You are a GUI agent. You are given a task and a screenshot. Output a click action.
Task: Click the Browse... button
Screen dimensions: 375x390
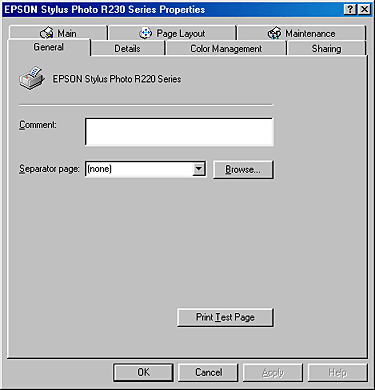pyautogui.click(x=243, y=170)
